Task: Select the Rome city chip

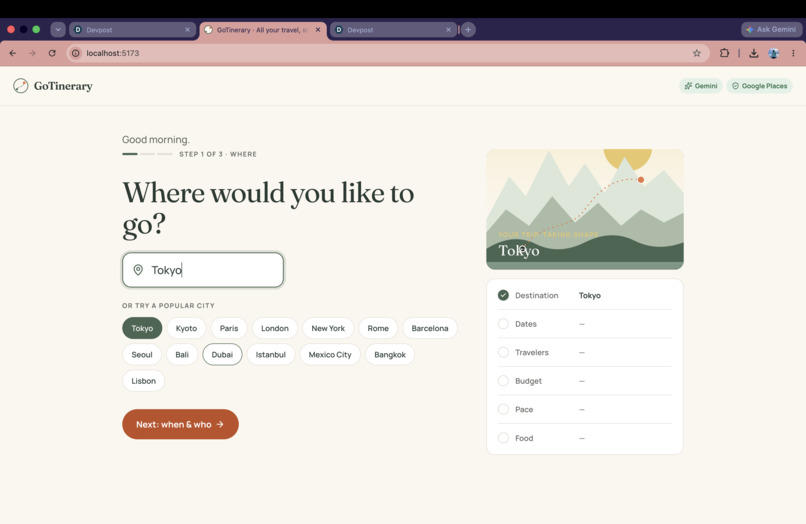Action: click(x=378, y=328)
